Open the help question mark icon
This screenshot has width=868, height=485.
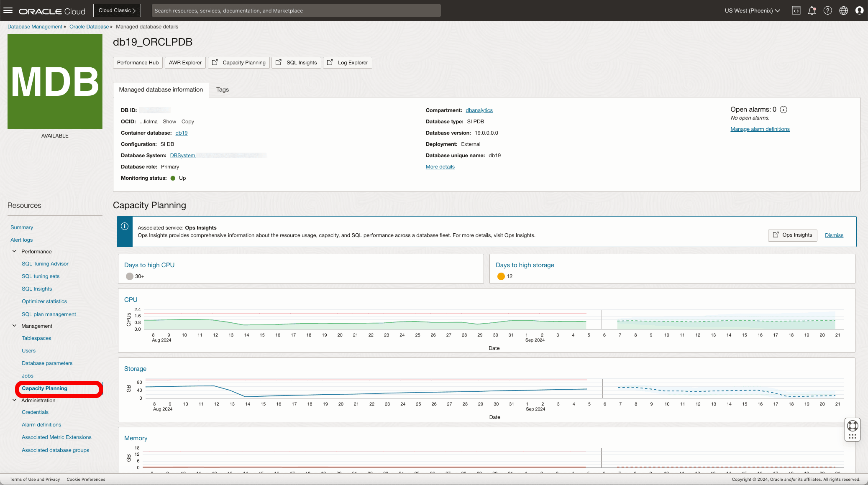pos(827,10)
